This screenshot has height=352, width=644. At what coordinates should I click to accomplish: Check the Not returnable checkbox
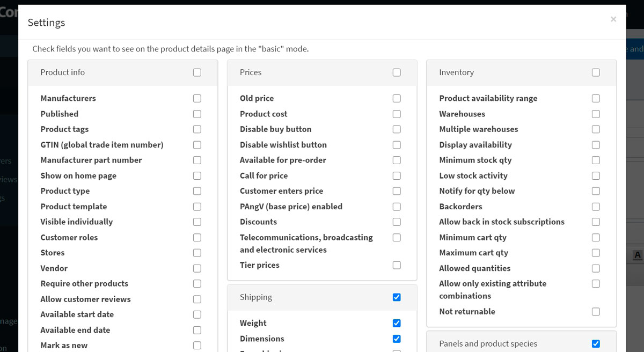(x=596, y=312)
